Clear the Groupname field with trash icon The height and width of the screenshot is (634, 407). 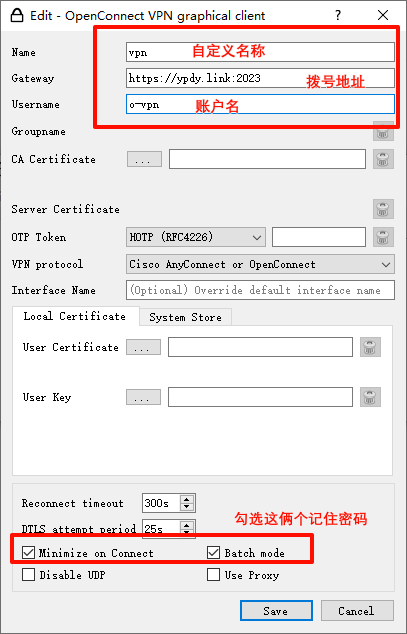pos(383,132)
